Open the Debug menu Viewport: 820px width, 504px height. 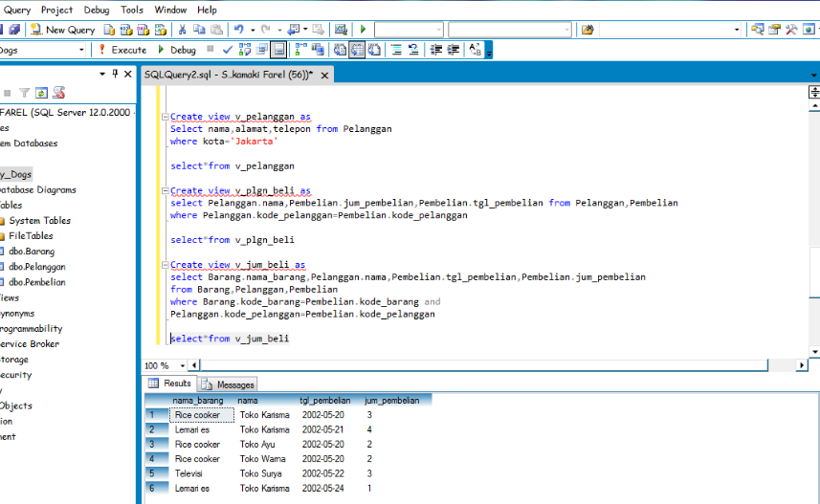[97, 10]
